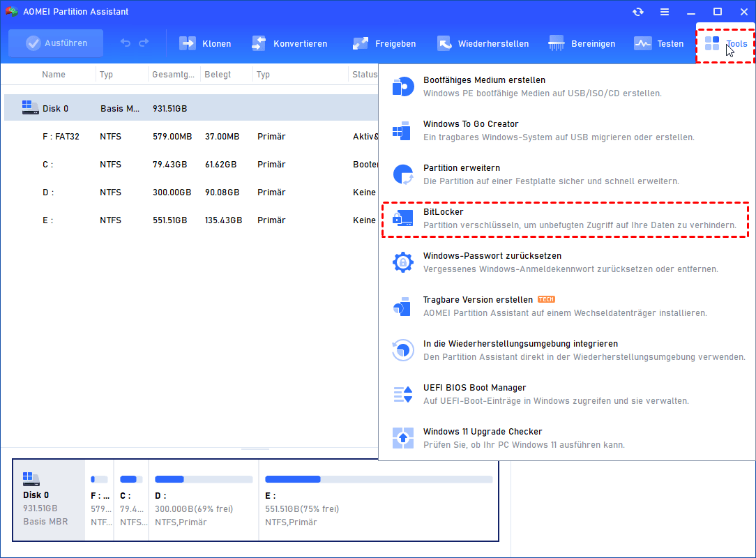Select Bootfähiges Medium erstellen menu entry
756x558 pixels.
click(x=566, y=86)
